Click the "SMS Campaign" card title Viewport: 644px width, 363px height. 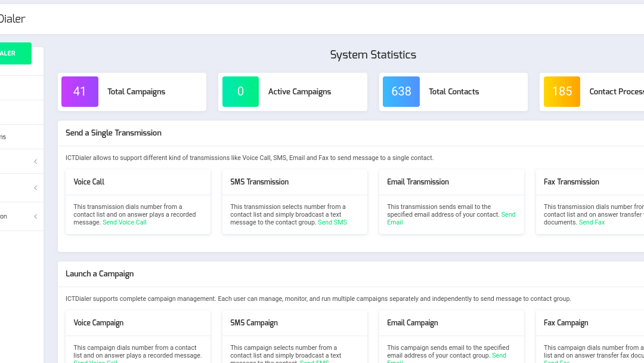click(254, 323)
